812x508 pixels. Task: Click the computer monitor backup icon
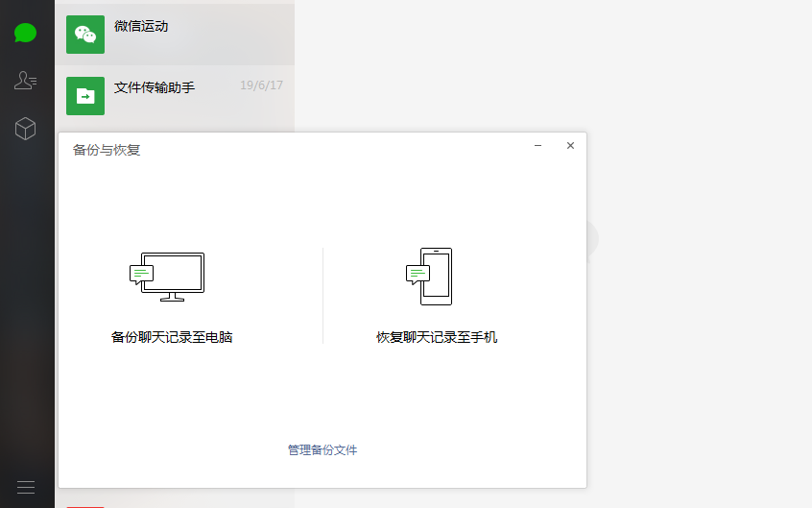(168, 277)
